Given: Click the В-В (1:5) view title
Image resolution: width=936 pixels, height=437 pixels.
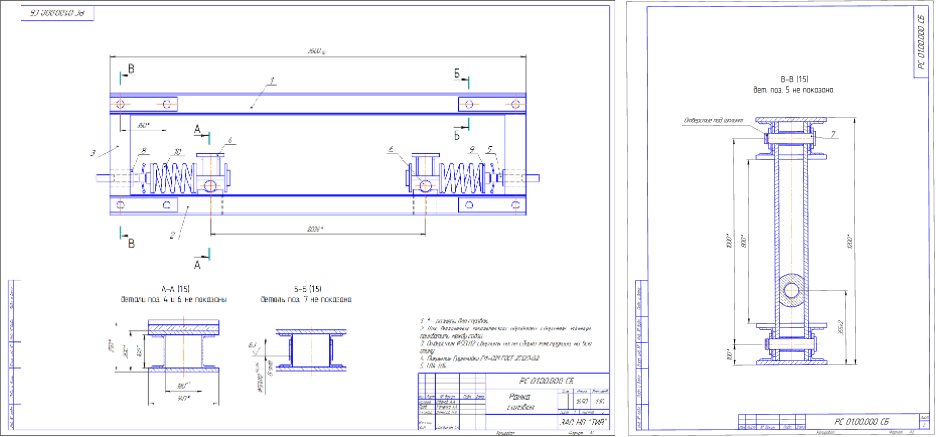Looking at the screenshot, I should [x=795, y=78].
